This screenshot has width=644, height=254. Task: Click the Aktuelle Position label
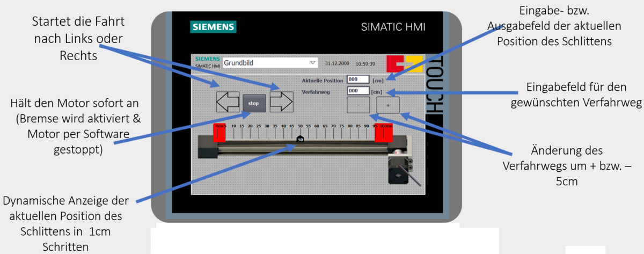tap(322, 80)
